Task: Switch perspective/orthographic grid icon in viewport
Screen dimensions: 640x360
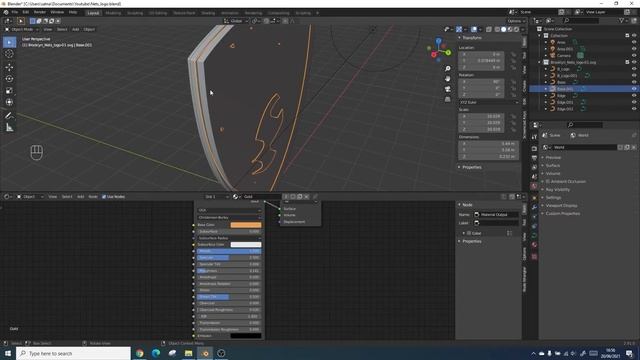Action: [x=448, y=99]
